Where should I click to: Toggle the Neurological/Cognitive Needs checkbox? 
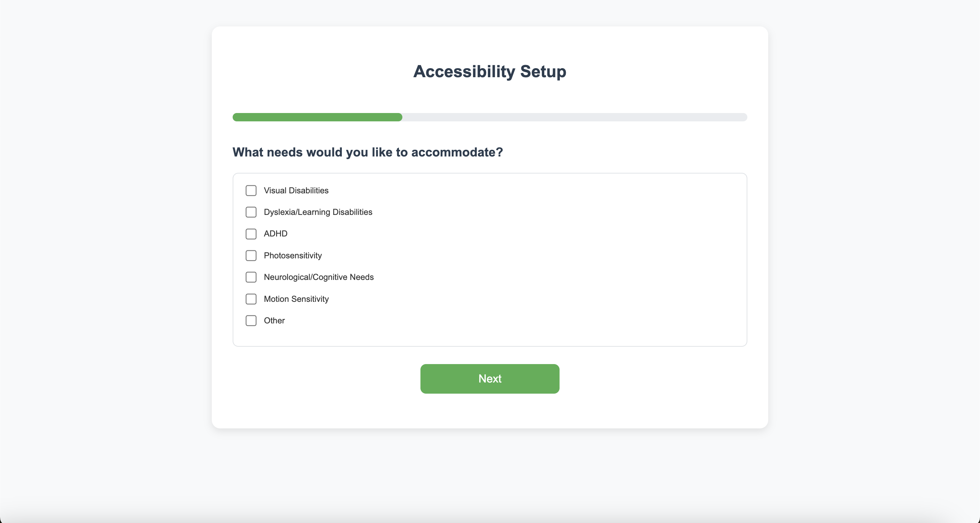coord(251,277)
